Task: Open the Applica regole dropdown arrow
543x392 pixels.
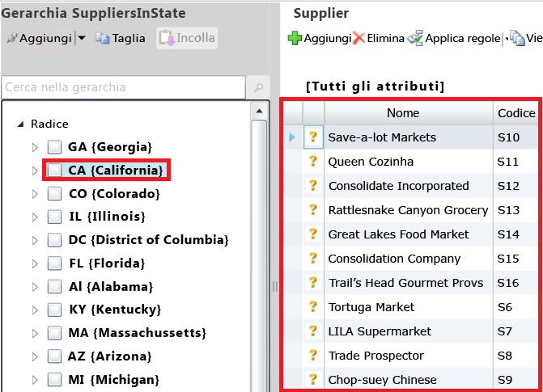Action: click(507, 39)
